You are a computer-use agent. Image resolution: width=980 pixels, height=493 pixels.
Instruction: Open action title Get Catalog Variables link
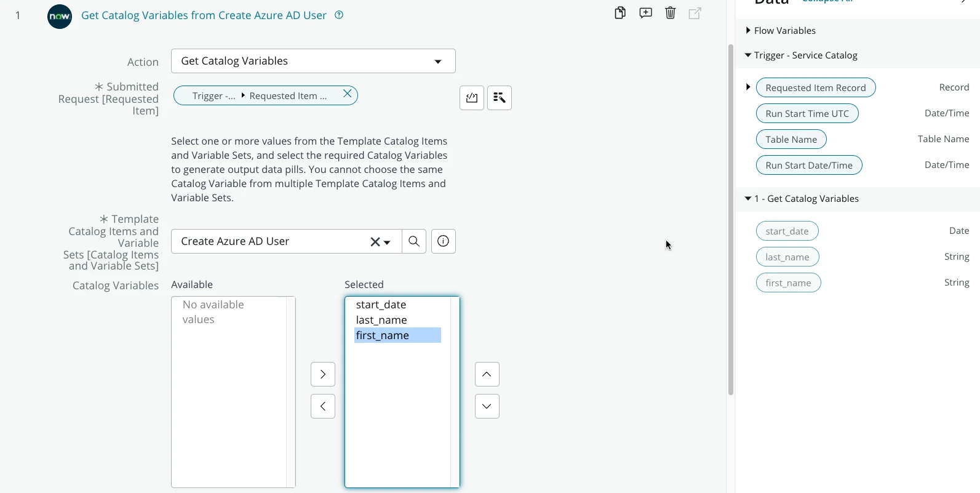[x=204, y=15]
